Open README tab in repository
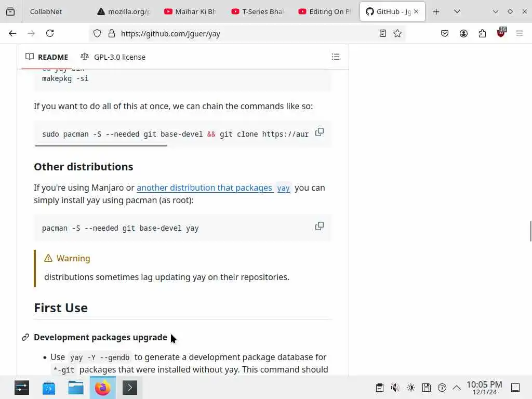 pyautogui.click(x=47, y=57)
